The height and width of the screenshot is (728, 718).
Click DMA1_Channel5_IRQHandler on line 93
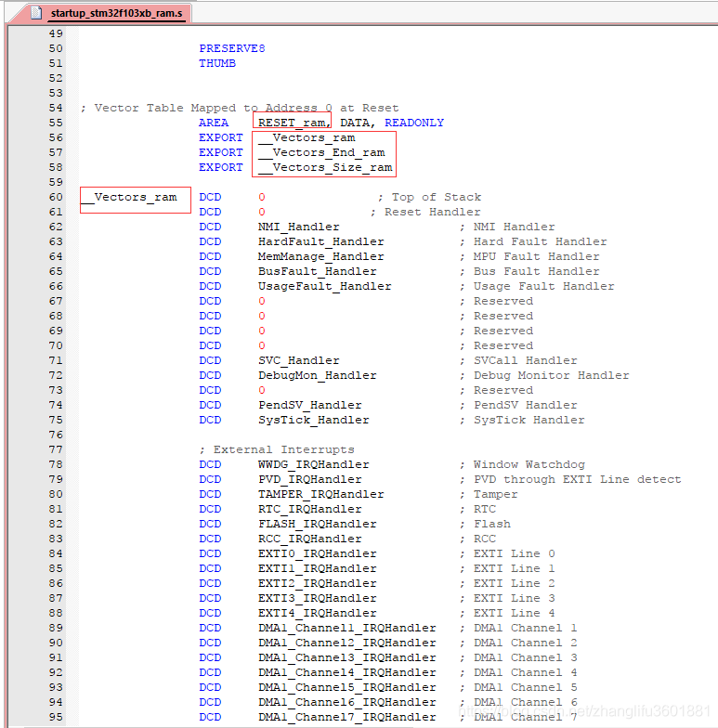(x=347, y=687)
